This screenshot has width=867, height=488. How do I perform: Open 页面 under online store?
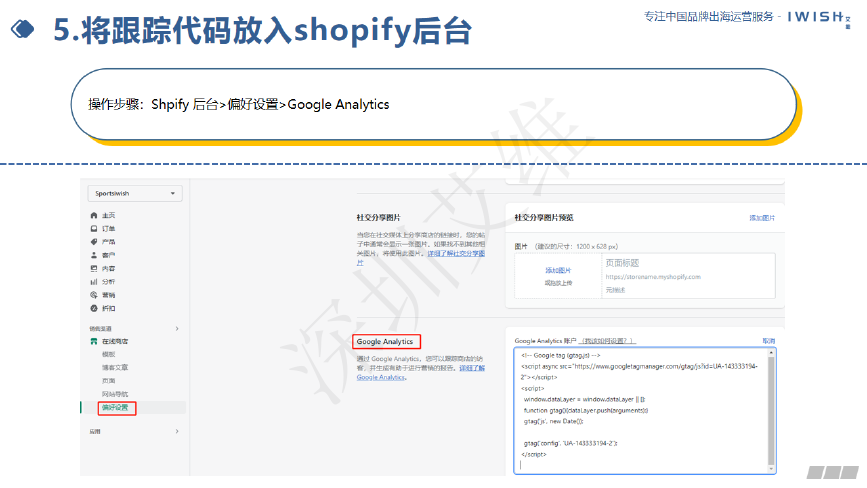pos(108,381)
